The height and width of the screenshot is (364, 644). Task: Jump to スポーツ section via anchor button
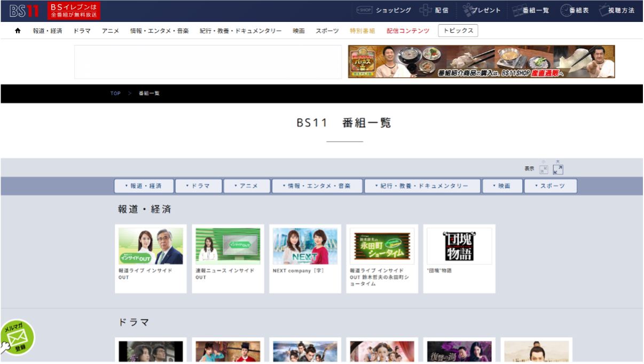tap(551, 186)
